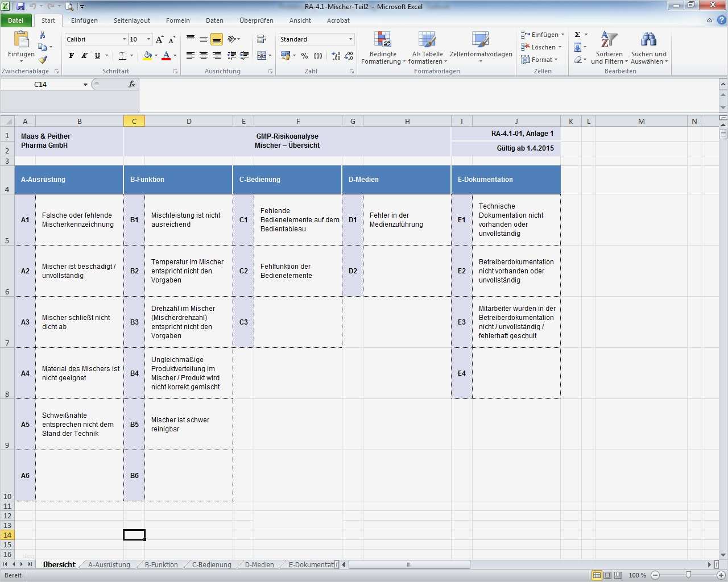The height and width of the screenshot is (582, 728).
Task: Open the Calibri font name dropdown
Action: pyautogui.click(x=124, y=39)
